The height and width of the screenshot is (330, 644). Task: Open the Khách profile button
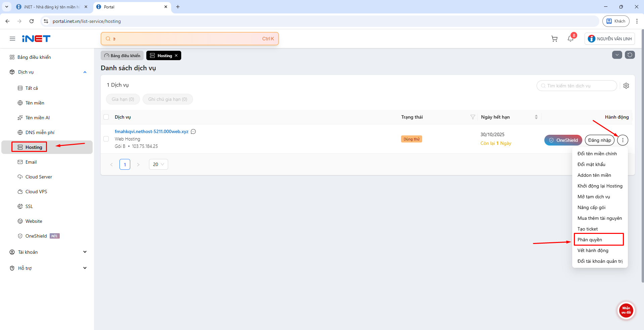click(616, 21)
